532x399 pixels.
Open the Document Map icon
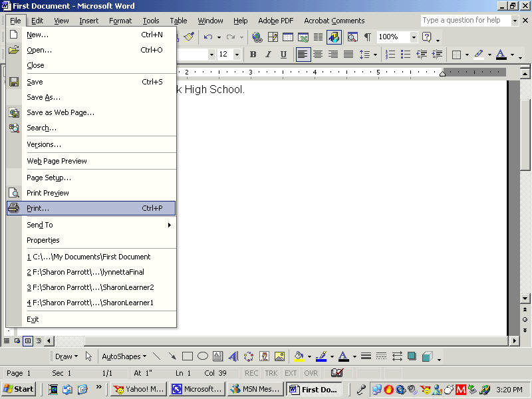click(352, 37)
